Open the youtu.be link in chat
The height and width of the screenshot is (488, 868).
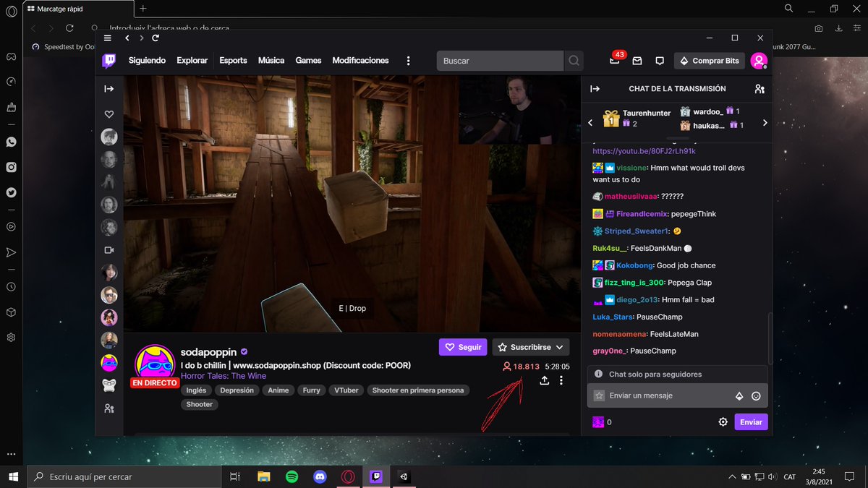tap(644, 151)
